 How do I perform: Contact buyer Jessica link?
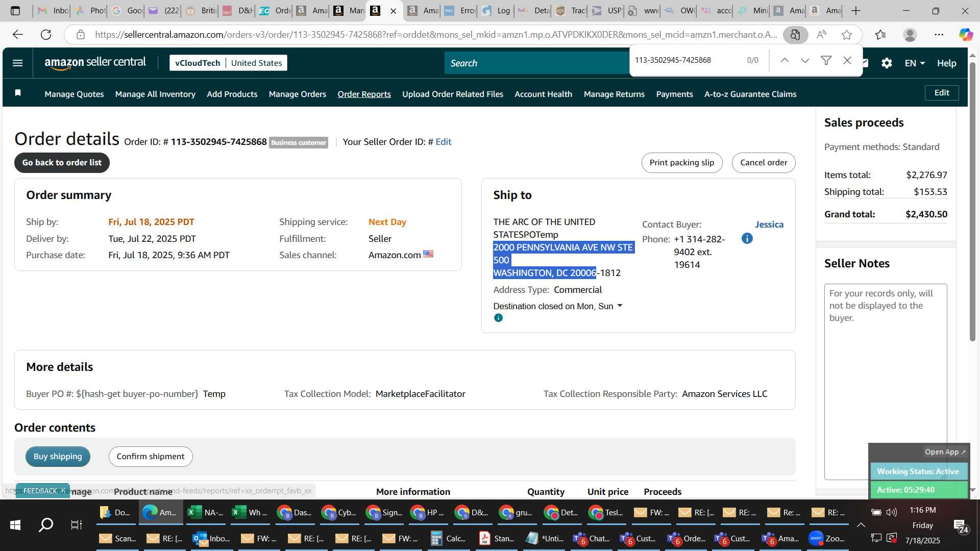point(769,224)
